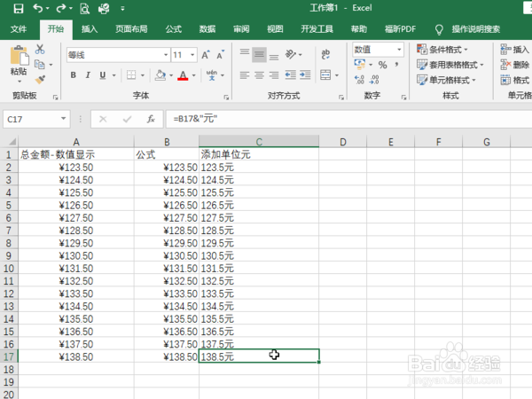Toggle Bold formatting
Screen dimensions: 532x399
point(74,75)
